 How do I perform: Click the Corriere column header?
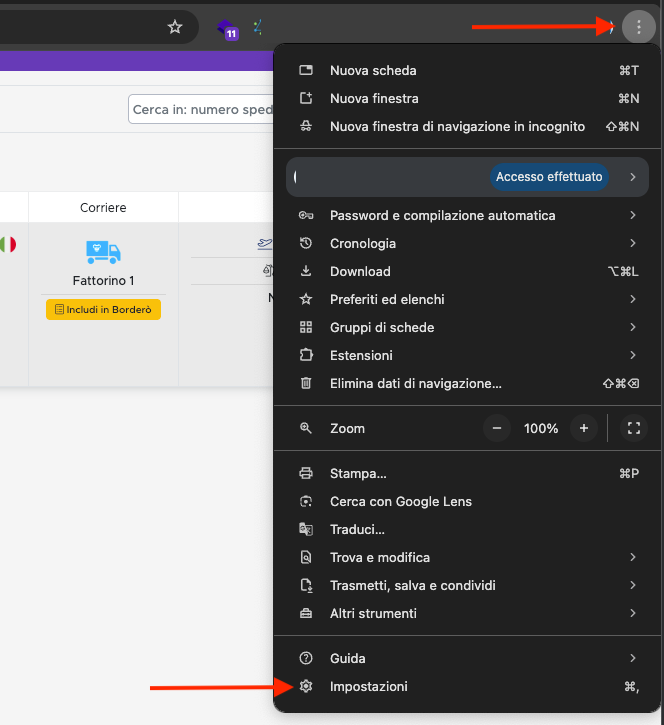pyautogui.click(x=103, y=207)
